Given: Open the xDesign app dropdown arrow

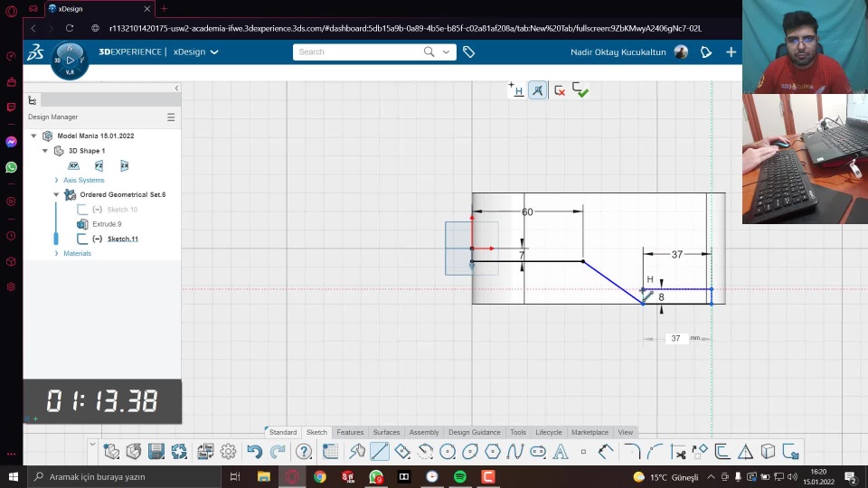Looking at the screenshot, I should (214, 52).
